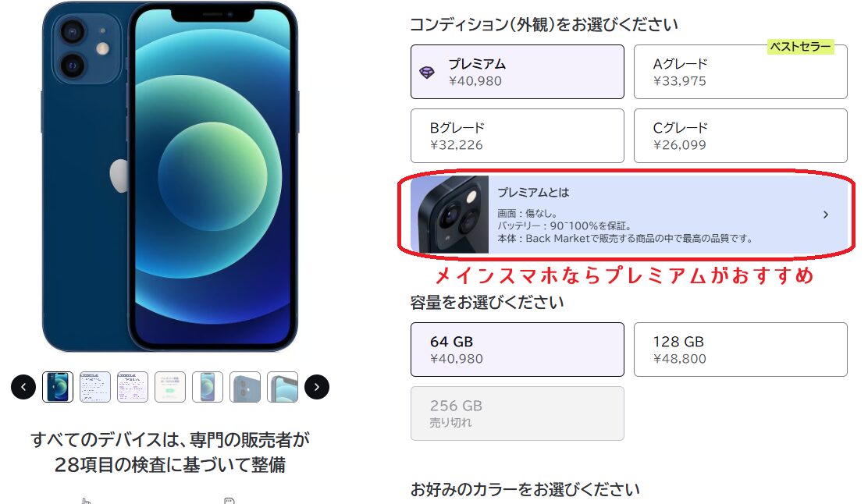
Task: Click the purple diamond Premium icon
Action: [427, 73]
